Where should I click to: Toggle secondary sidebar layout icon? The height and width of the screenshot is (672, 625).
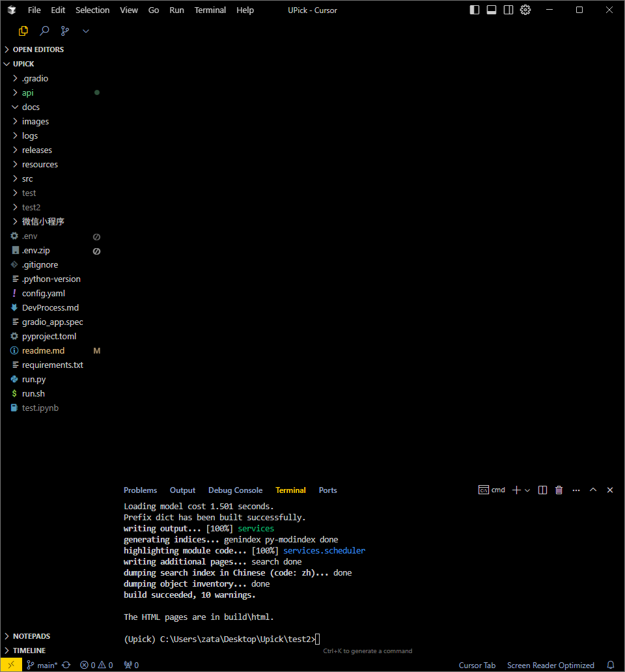tap(508, 10)
